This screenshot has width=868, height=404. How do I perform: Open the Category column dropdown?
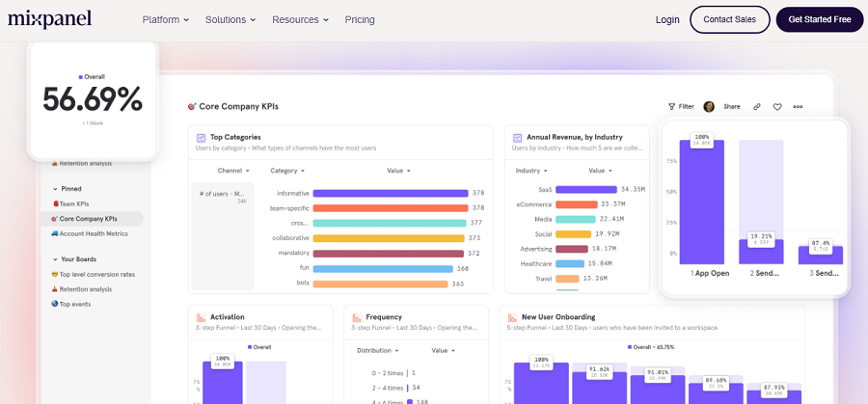(287, 171)
